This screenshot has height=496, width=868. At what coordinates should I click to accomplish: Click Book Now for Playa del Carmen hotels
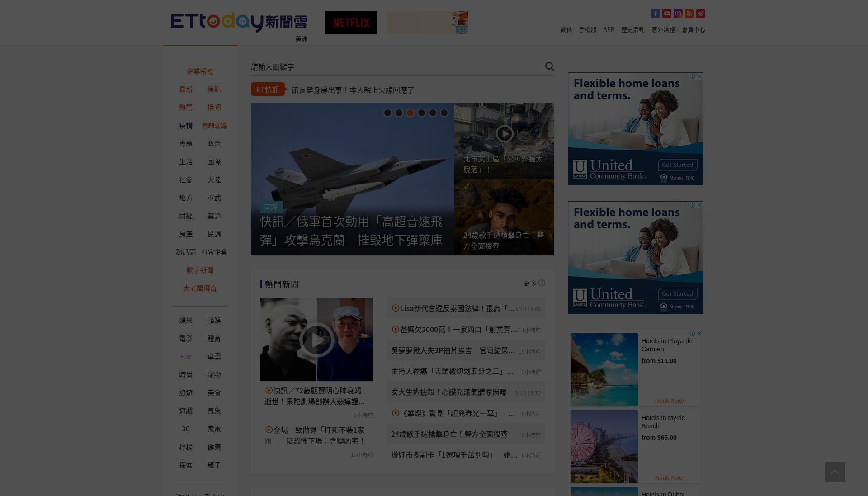(x=669, y=401)
